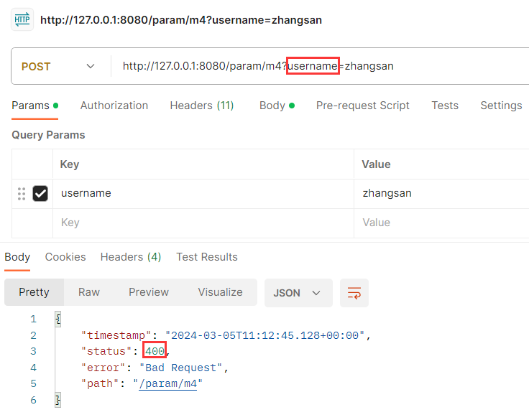Follow the /param/m4 path link
The image size is (529, 420).
point(167,383)
